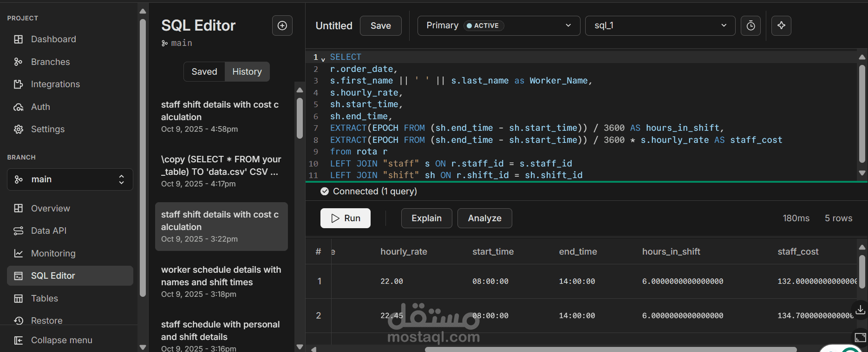Click the 5 rows result count
868x352 pixels.
tap(838, 218)
